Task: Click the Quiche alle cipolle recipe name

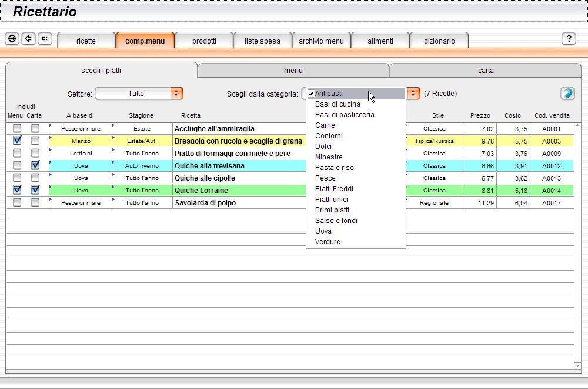Action: click(205, 178)
